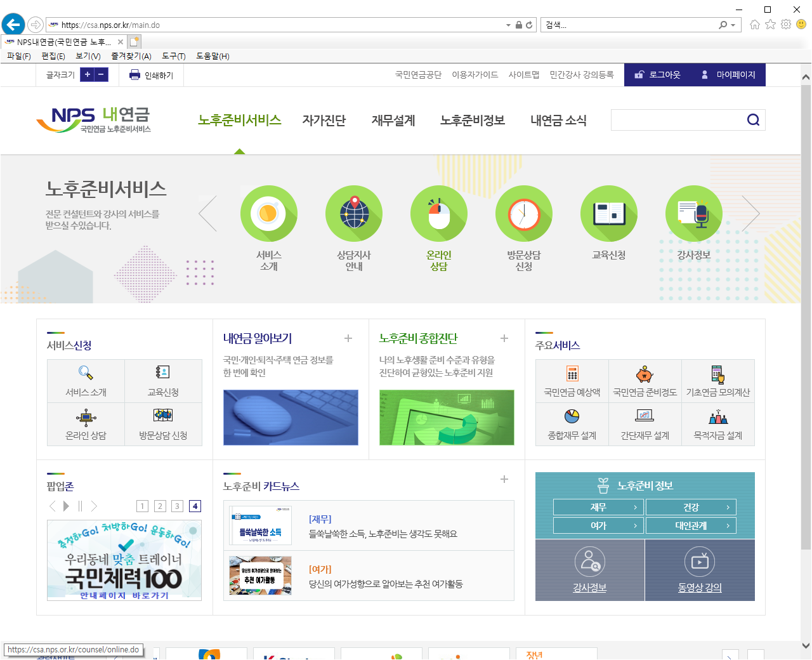The image size is (812, 660).
Task: Open the 방문상담 신청 clock icon
Action: [524, 213]
